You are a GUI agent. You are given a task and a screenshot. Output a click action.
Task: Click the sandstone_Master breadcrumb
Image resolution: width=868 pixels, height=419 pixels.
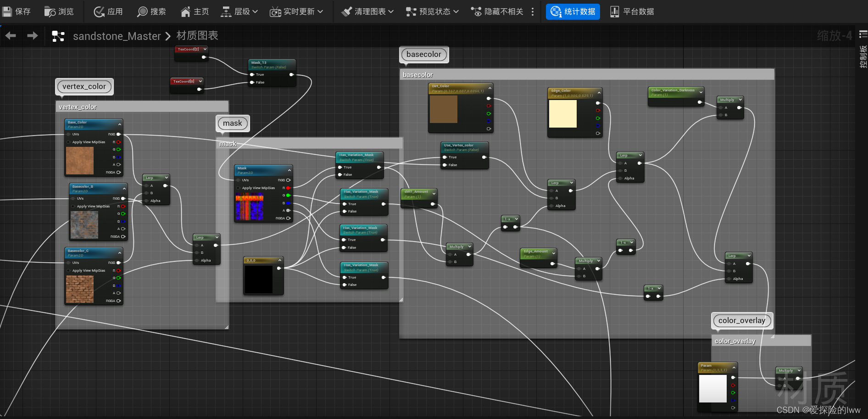tap(117, 36)
